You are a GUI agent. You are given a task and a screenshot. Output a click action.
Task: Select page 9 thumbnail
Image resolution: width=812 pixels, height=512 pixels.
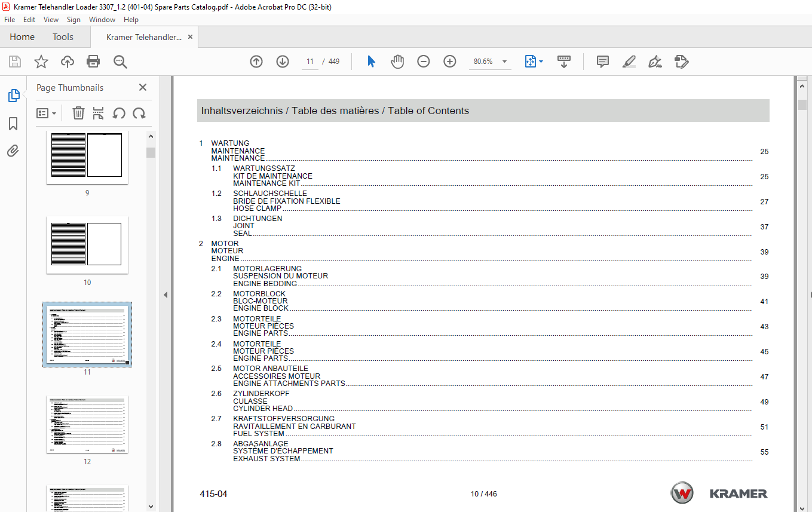87,158
